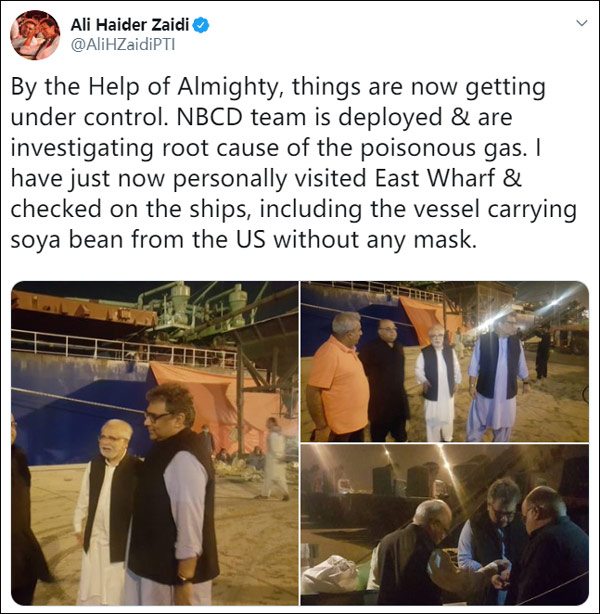This screenshot has height=614, width=600.
Task: Click the white-haired man in the left photo
Action: point(106,509)
